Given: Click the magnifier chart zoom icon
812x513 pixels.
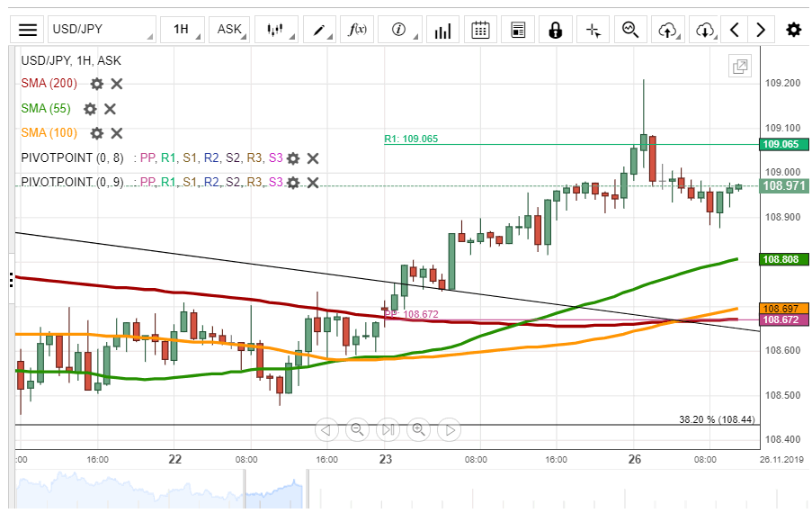Looking at the screenshot, I should tap(630, 30).
